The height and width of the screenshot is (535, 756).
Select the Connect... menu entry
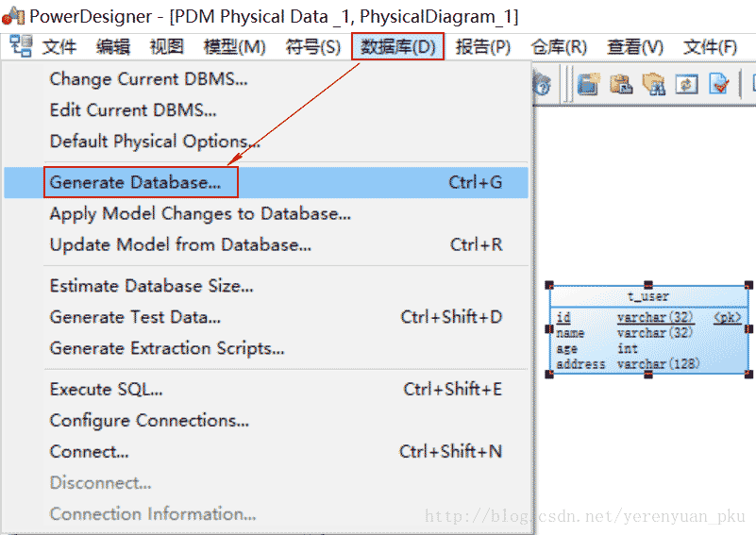(x=266, y=452)
